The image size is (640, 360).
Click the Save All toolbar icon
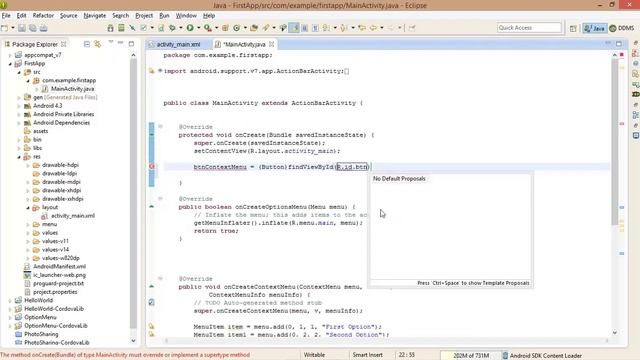[x=32, y=28]
